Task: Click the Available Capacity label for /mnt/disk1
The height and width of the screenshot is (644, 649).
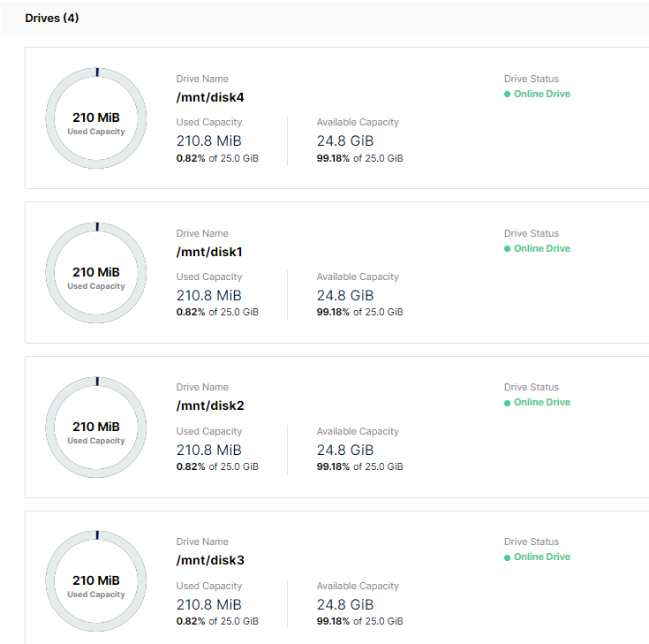Action: click(x=358, y=277)
